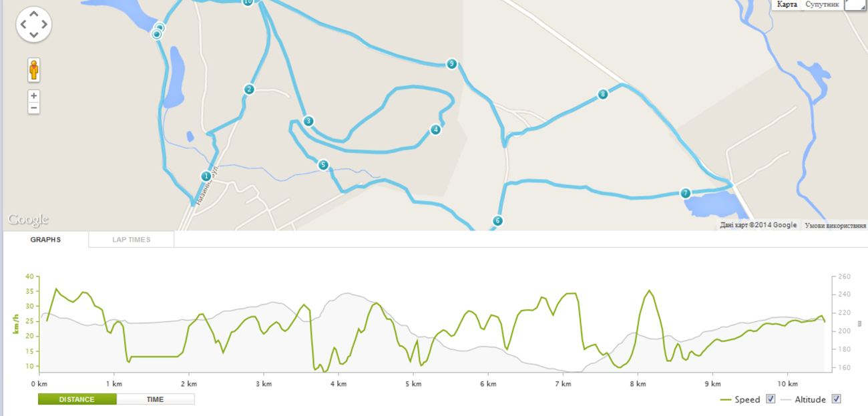Zoom in on the map
868x416 pixels.
coord(34,95)
